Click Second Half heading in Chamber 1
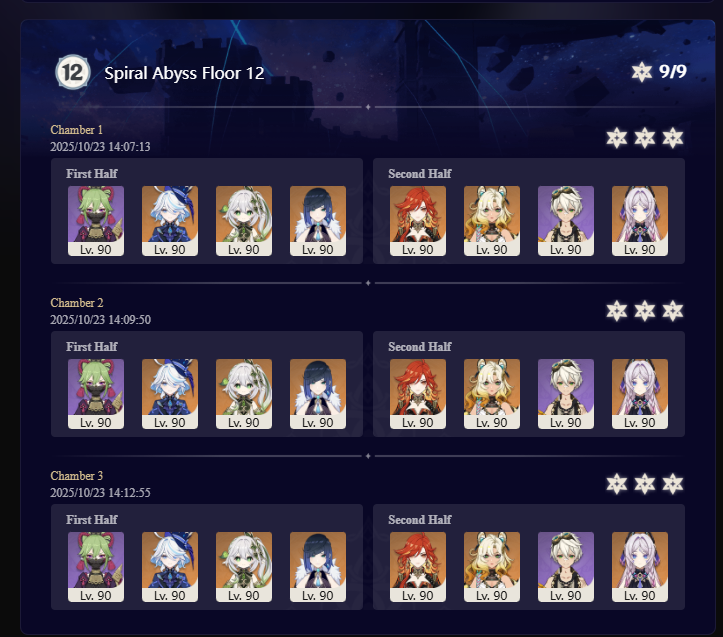Image resolution: width=723 pixels, height=637 pixels. click(x=420, y=174)
